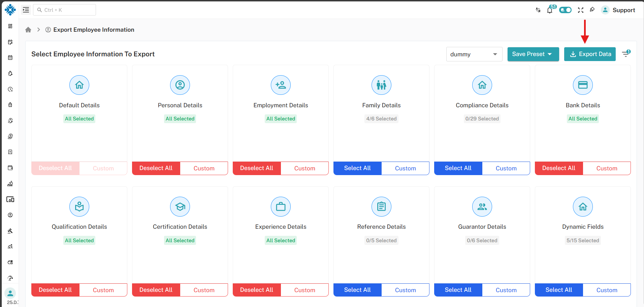The width and height of the screenshot is (644, 307).
Task: Select All for Family Details
Action: tap(357, 168)
